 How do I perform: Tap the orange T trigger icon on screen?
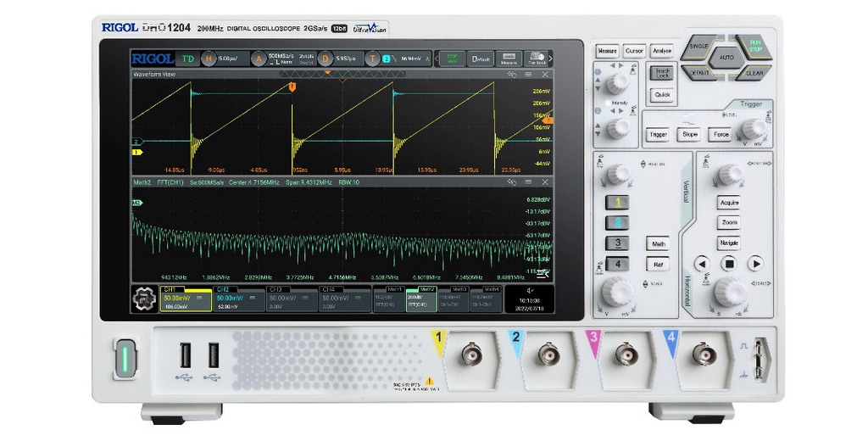click(x=374, y=59)
